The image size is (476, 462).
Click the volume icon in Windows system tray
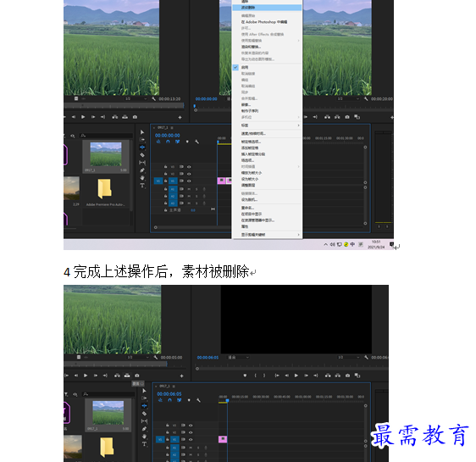332,244
